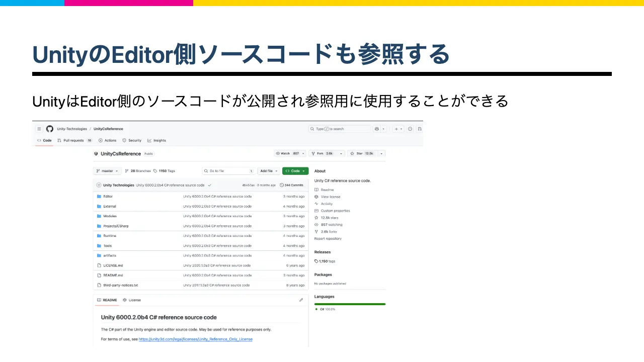Open the Add file dropdown
Image resolution: width=644 pixels, height=362 pixels.
pyautogui.click(x=269, y=171)
